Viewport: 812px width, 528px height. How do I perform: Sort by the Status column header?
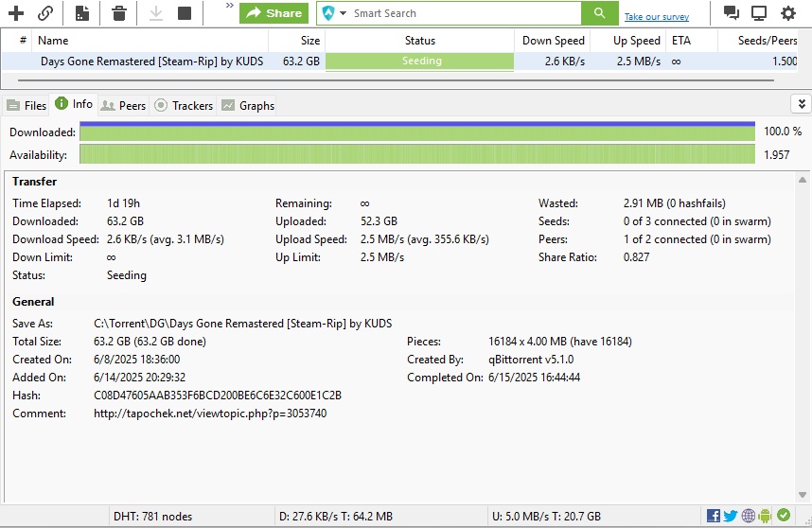click(420, 41)
